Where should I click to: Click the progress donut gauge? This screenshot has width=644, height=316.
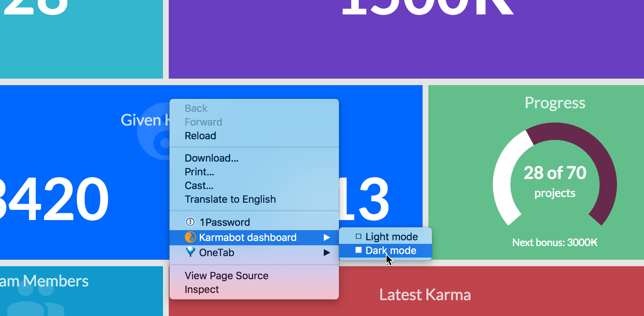click(x=555, y=175)
